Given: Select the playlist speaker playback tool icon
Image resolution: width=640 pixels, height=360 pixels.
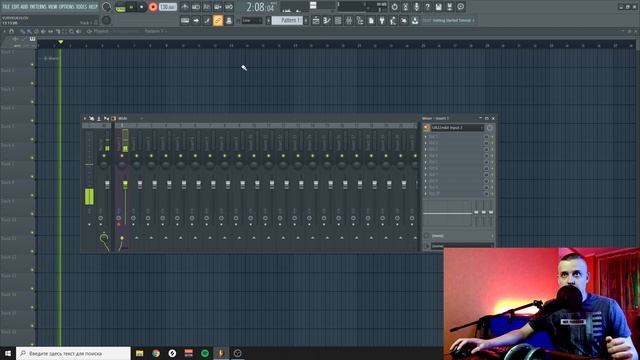Looking at the screenshot, I should click(x=78, y=31).
